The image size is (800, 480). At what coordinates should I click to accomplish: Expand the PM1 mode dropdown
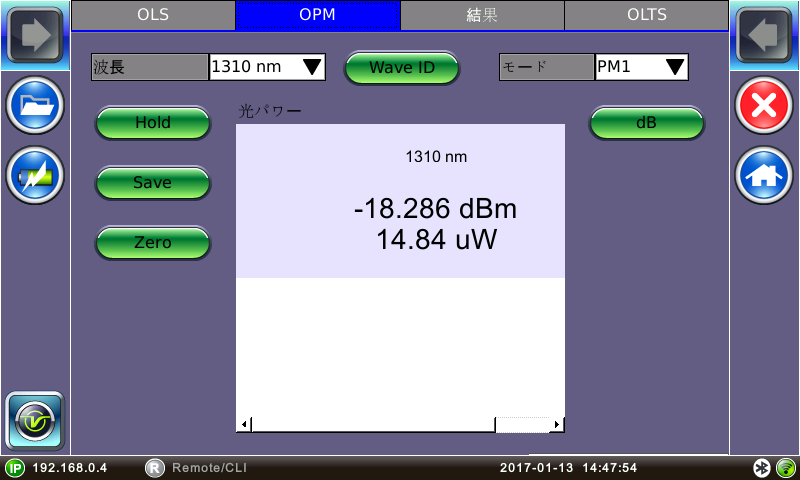click(x=641, y=67)
